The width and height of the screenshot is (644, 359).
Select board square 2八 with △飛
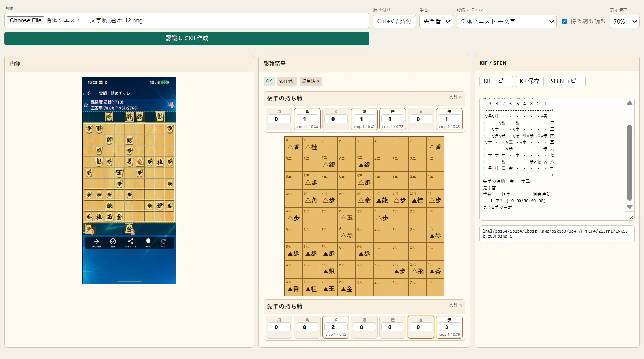coord(417,270)
